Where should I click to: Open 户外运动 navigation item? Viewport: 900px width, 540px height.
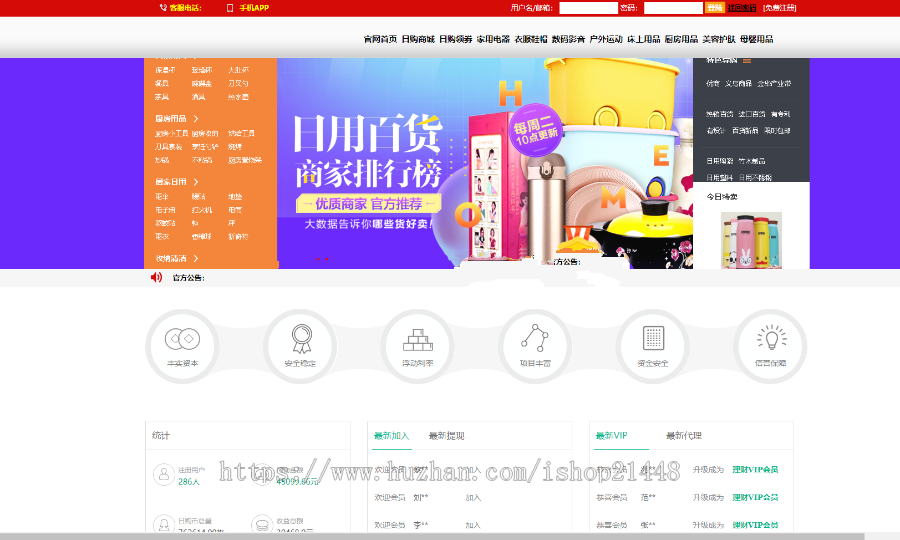pos(606,39)
